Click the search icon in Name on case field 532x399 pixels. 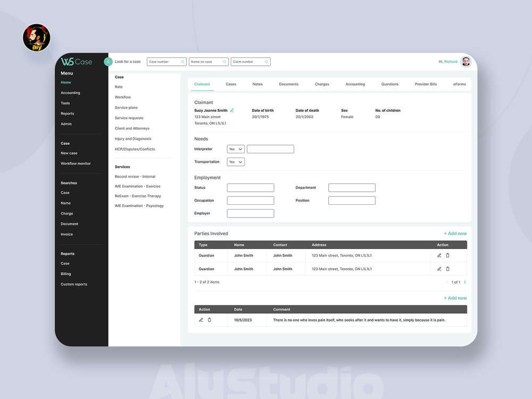pyautogui.click(x=225, y=62)
